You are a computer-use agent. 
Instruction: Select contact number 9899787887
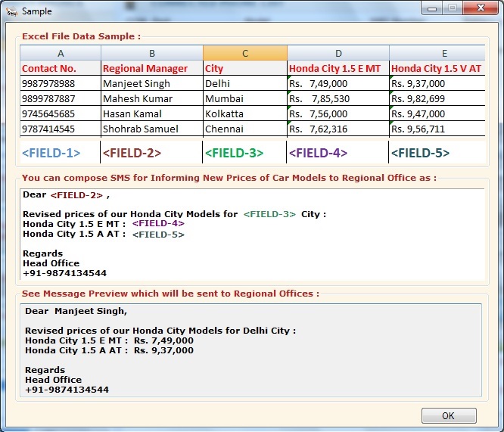(x=61, y=98)
